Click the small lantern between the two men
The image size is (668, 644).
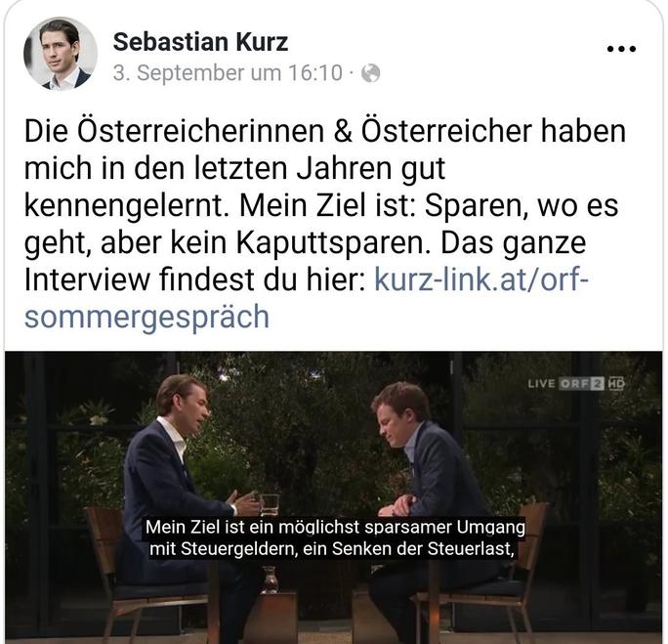(270, 580)
